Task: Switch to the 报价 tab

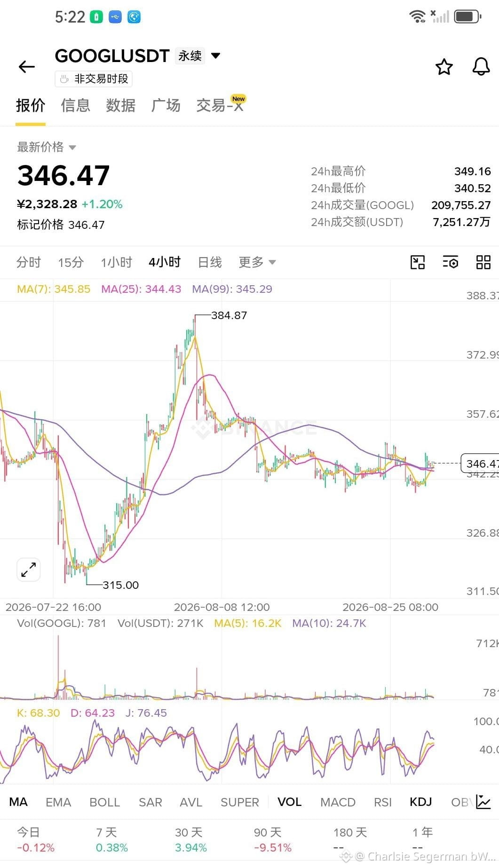Action: point(31,105)
